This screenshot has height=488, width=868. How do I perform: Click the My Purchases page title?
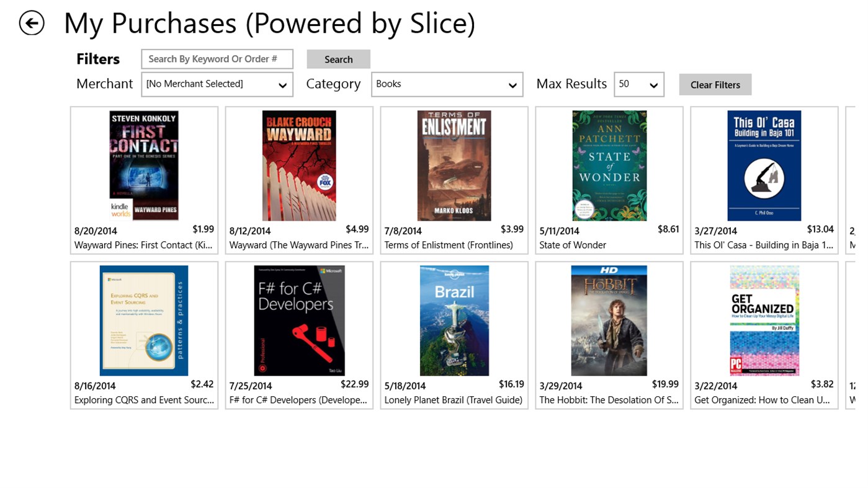[x=269, y=23]
